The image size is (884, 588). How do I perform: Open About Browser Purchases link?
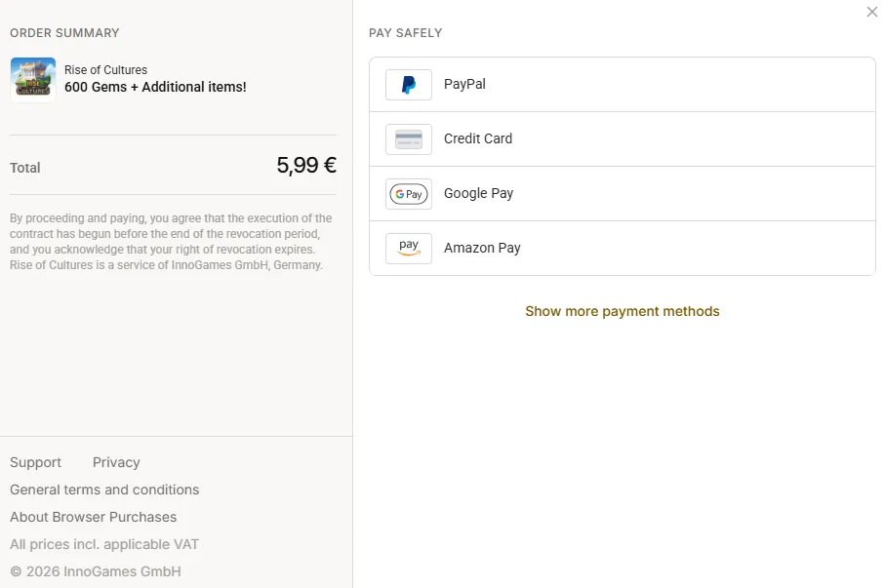(93, 517)
